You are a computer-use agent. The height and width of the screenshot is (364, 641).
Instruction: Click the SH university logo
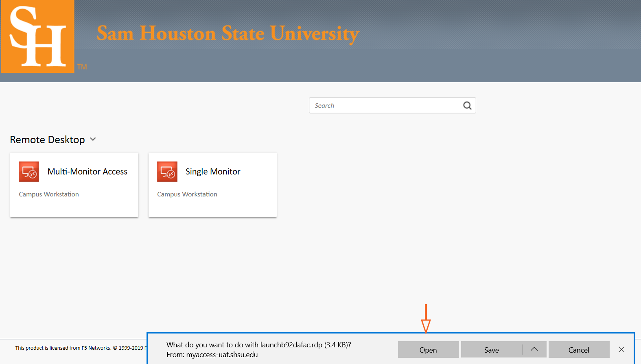coord(38,37)
